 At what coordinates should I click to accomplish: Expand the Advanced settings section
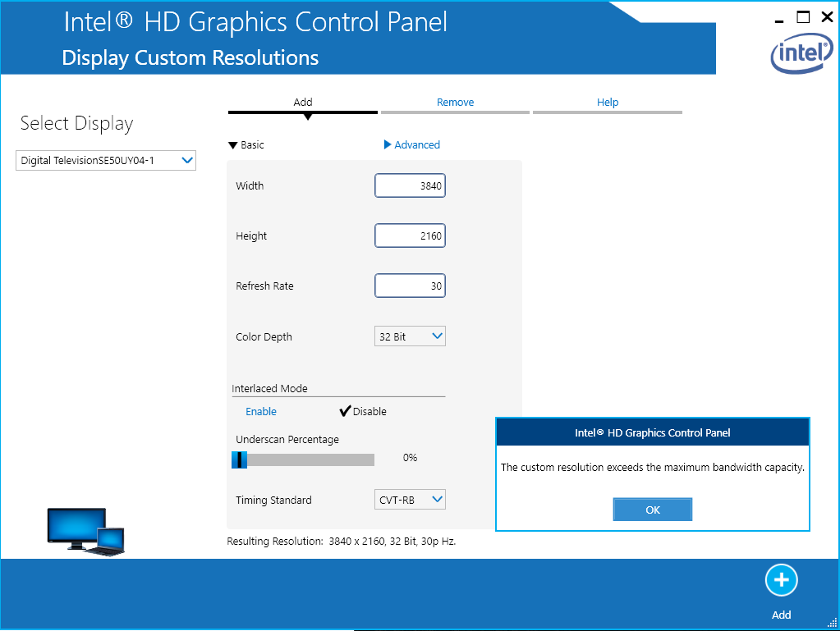[412, 145]
